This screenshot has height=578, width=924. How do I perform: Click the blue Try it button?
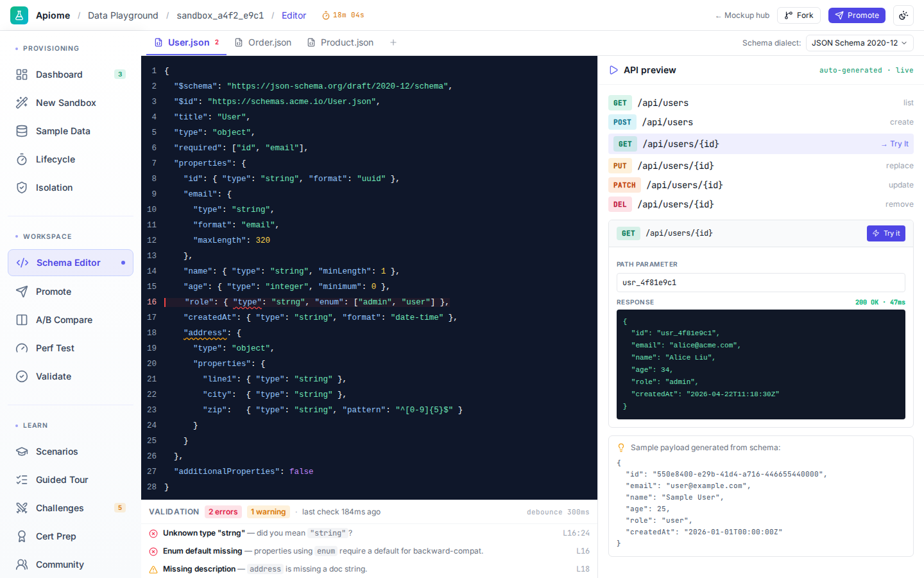point(886,233)
